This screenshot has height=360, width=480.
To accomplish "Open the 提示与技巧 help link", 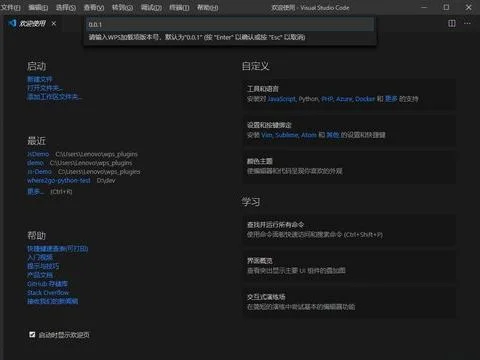I will (x=43, y=266).
